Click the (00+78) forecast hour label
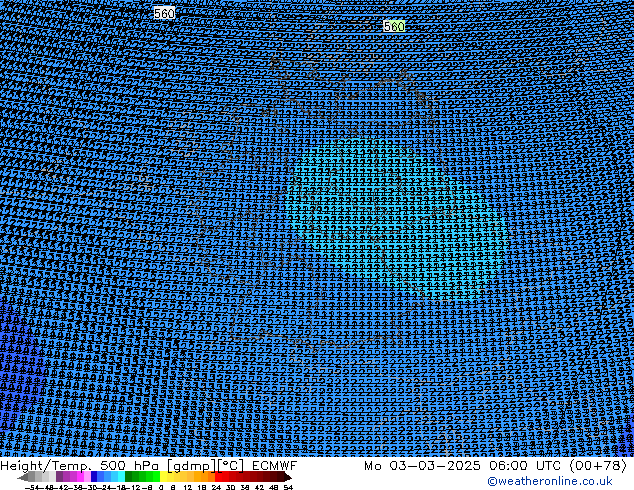The height and width of the screenshot is (490, 634). click(x=598, y=466)
